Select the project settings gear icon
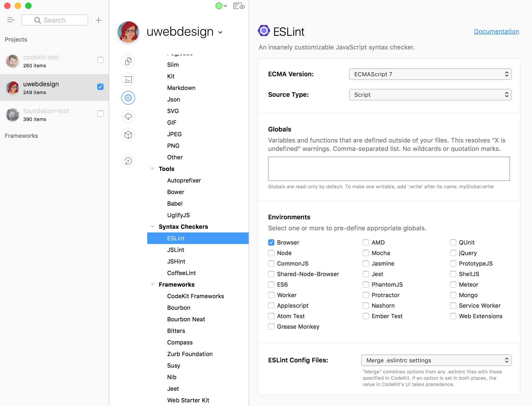Image resolution: width=532 pixels, height=406 pixels. pyautogui.click(x=128, y=98)
